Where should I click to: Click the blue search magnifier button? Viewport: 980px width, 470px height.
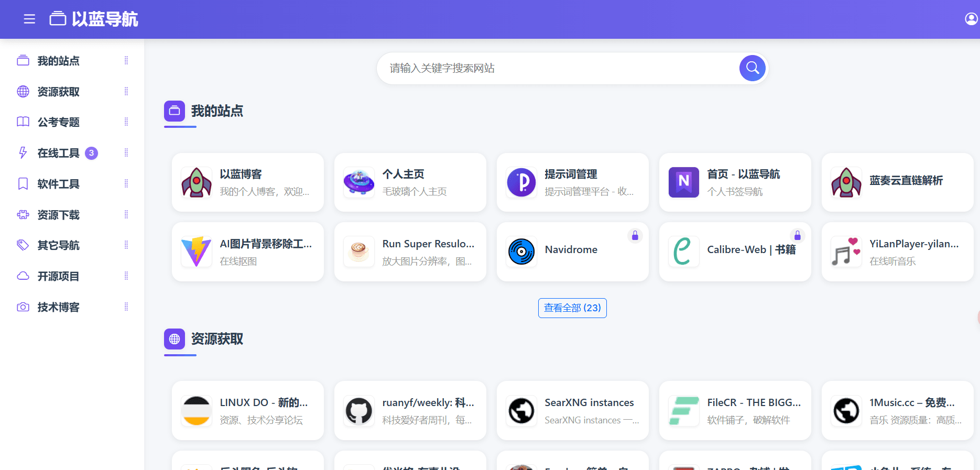pos(753,68)
